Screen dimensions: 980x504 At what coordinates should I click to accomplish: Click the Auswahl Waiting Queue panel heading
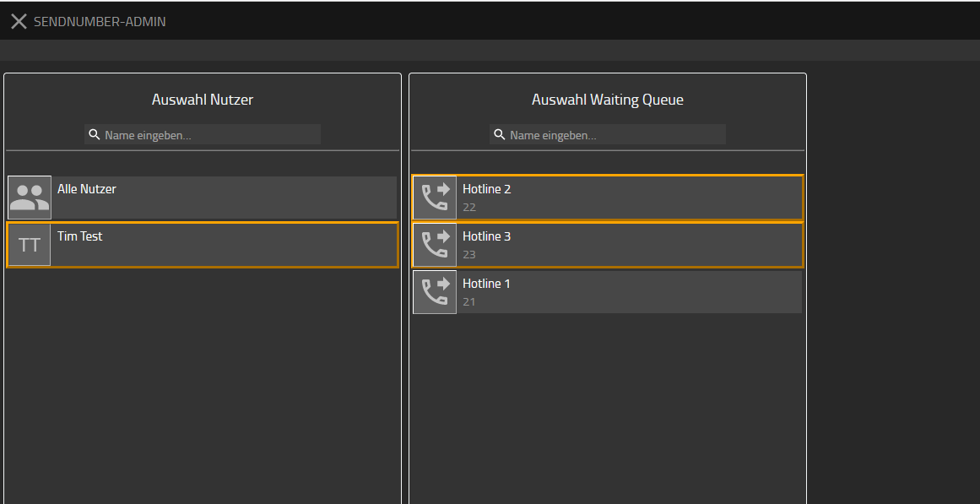tap(608, 100)
